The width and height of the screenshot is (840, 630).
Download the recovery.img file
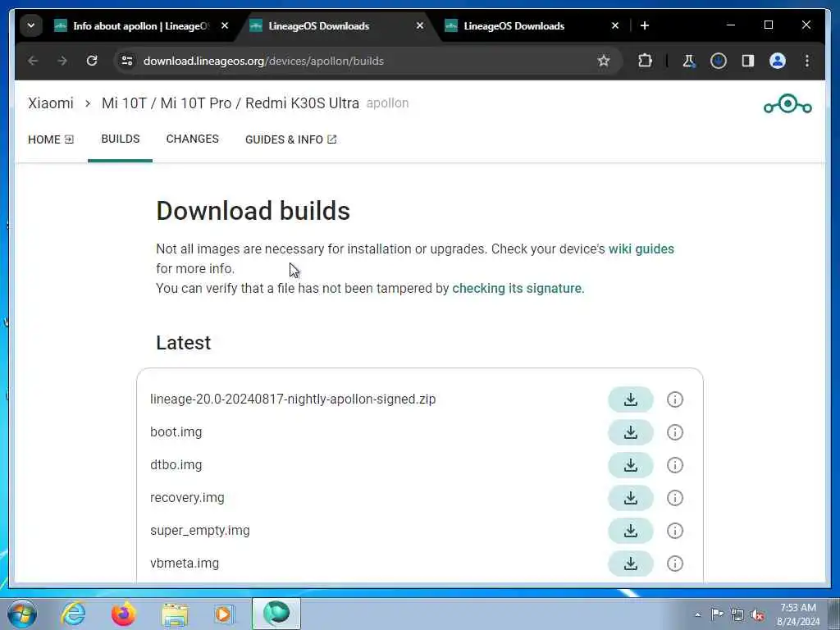(x=631, y=498)
